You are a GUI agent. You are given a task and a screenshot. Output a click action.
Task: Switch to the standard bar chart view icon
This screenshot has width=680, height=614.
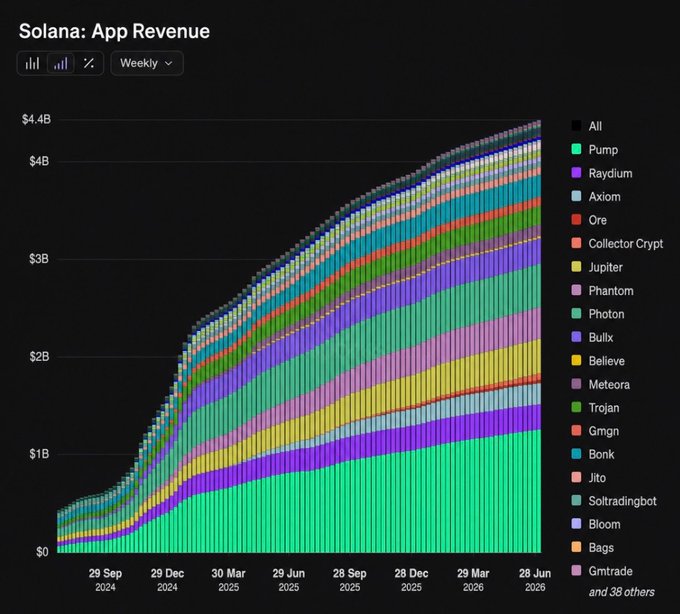32,63
